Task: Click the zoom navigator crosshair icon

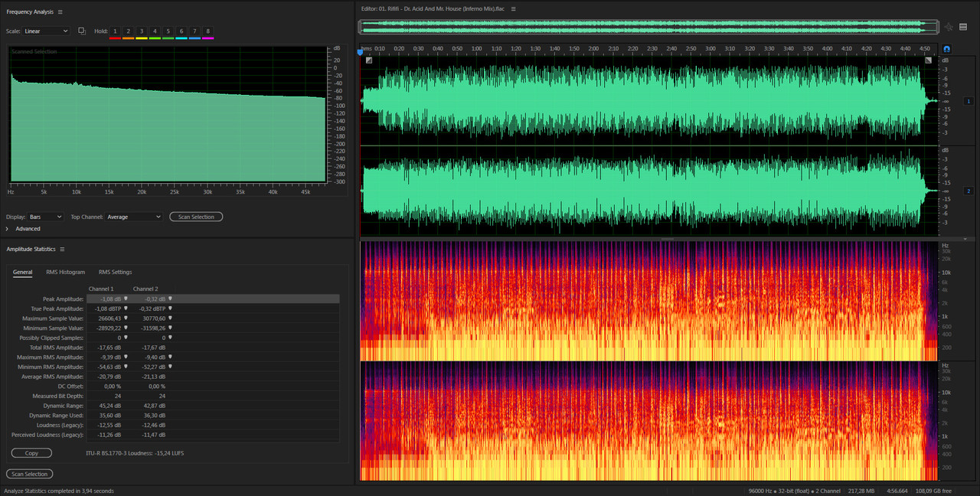Action: coord(949,27)
